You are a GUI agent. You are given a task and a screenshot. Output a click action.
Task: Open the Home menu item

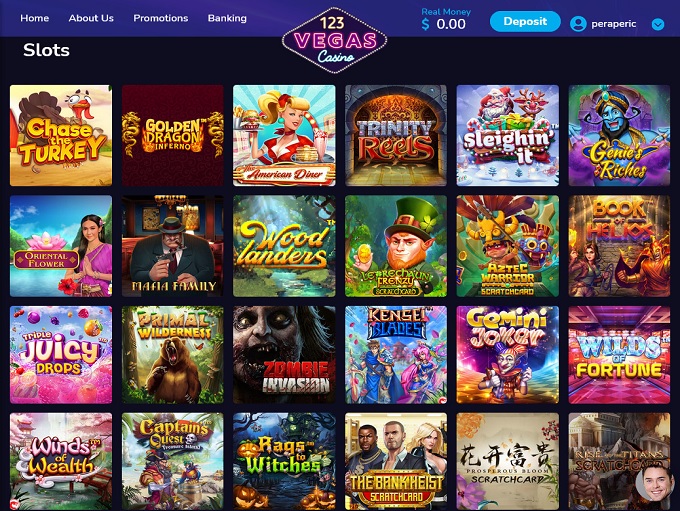pos(35,18)
